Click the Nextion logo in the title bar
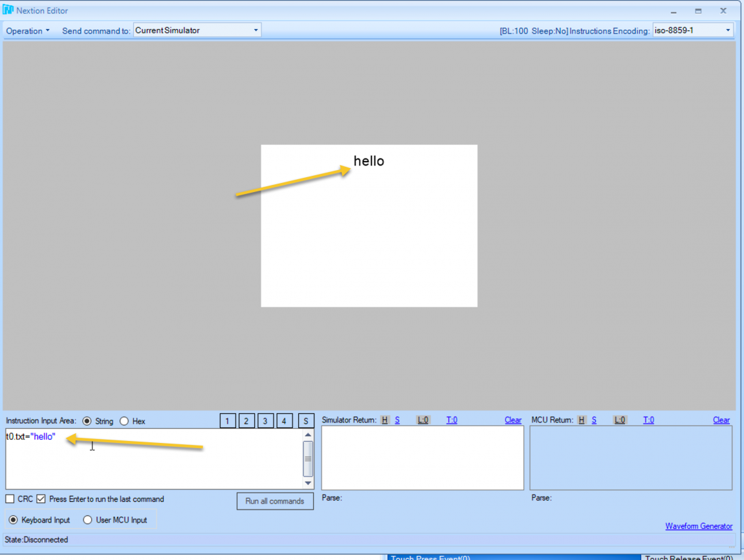744x560 pixels. [x=8, y=10]
